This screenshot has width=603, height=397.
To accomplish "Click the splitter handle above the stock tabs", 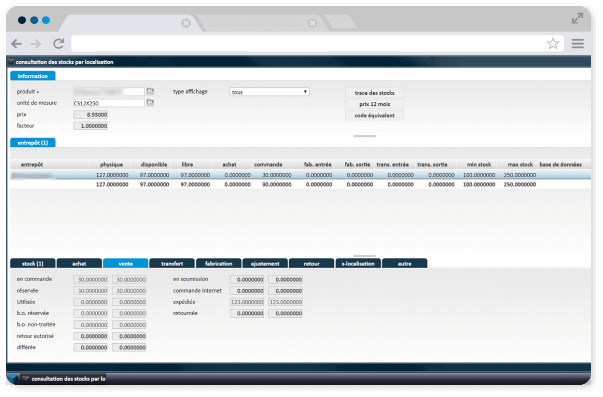I will (x=365, y=255).
